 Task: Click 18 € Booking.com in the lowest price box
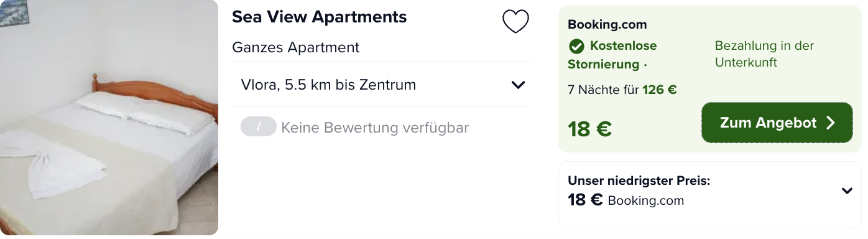626,200
